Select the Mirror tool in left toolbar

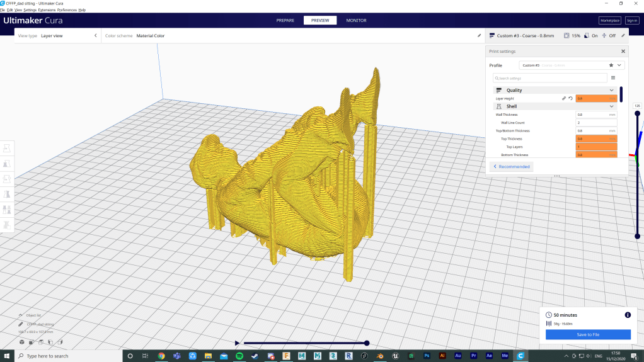7,195
